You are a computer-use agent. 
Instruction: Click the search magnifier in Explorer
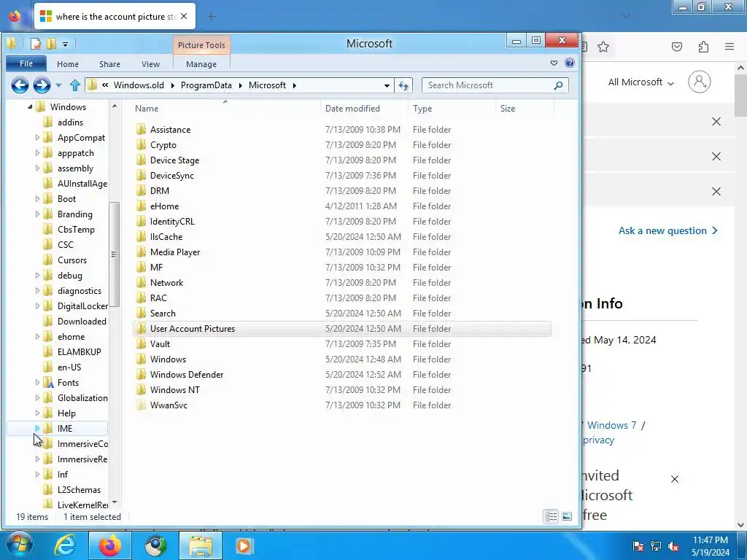tap(558, 85)
